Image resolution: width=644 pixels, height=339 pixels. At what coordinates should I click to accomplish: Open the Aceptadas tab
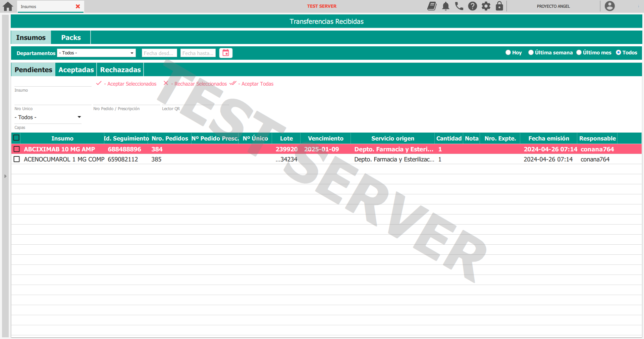tap(76, 70)
